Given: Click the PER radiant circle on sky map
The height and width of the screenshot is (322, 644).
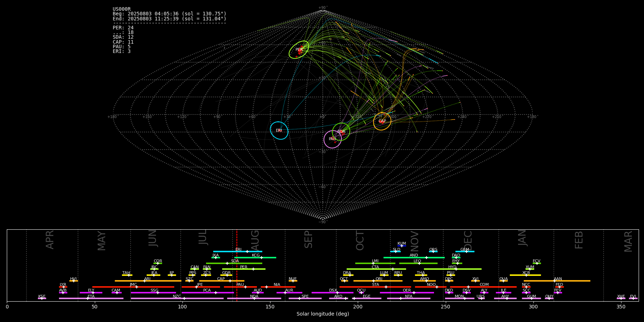Looking at the screenshot, I should click(299, 50).
